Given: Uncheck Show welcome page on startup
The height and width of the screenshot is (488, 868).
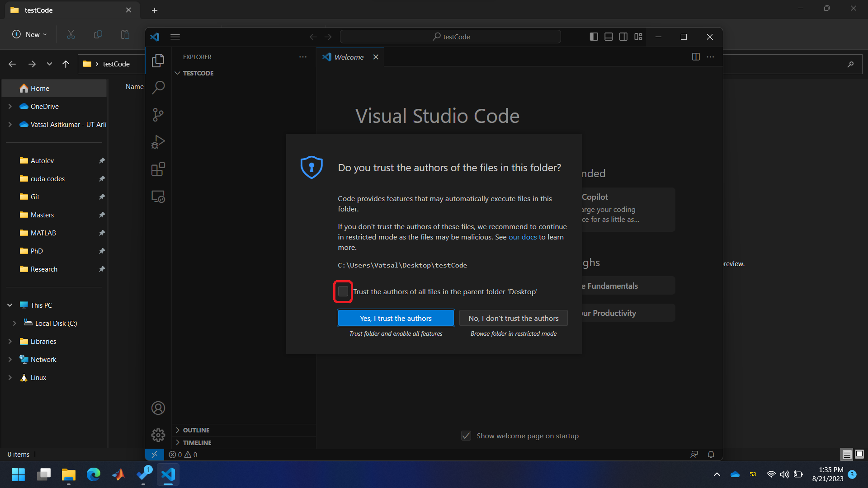Looking at the screenshot, I should (466, 436).
